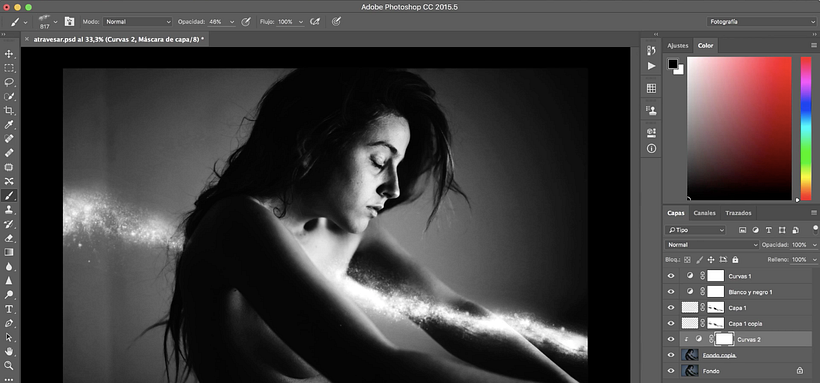Select the Lasso tool
This screenshot has width=820, height=383.
pyautogui.click(x=9, y=82)
